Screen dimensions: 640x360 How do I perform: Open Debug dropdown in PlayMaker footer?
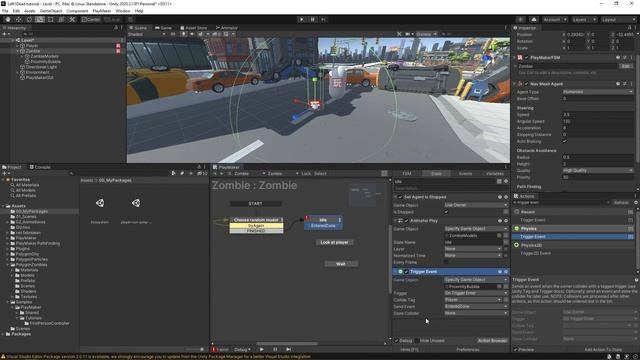pyautogui.click(x=242, y=350)
